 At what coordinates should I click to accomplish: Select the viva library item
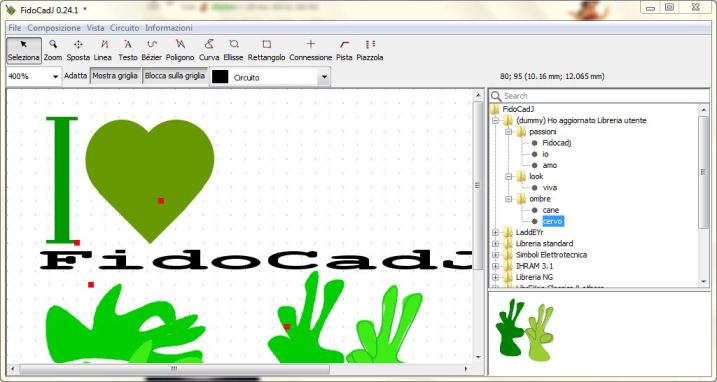pos(550,188)
